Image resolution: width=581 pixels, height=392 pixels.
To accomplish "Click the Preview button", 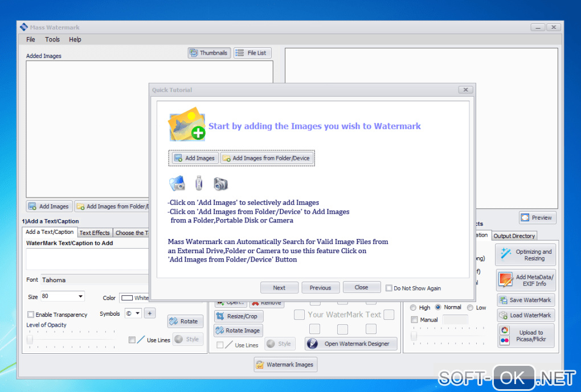I will tap(537, 218).
